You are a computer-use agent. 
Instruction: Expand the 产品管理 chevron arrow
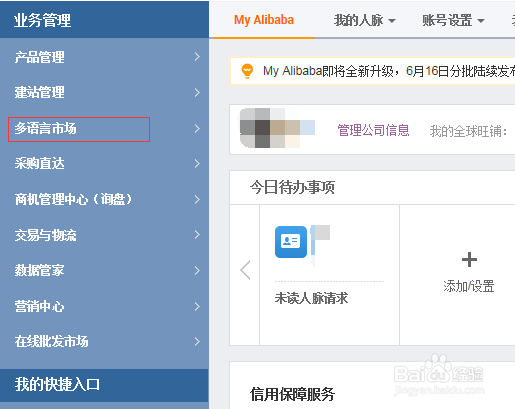pos(197,57)
